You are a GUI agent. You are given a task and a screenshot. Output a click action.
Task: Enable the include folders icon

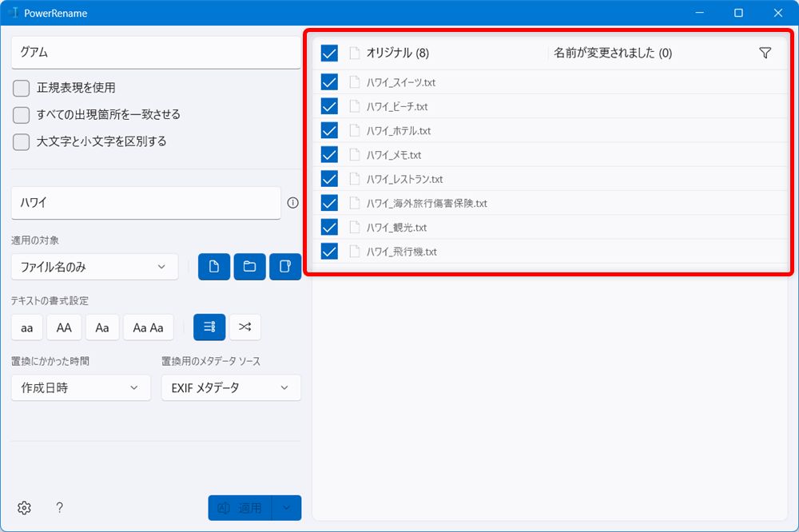coord(249,266)
